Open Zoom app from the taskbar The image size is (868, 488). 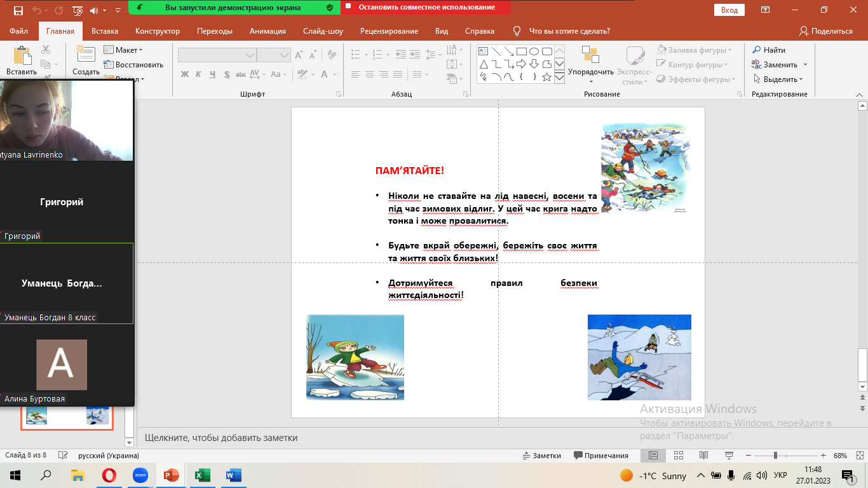(140, 475)
